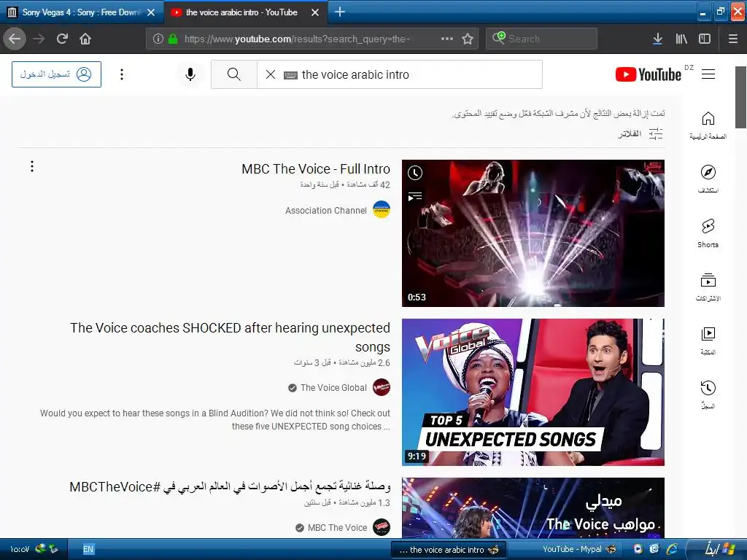The width and height of the screenshot is (747, 560).
Task: Click the Association Channel avatar
Action: point(382,210)
